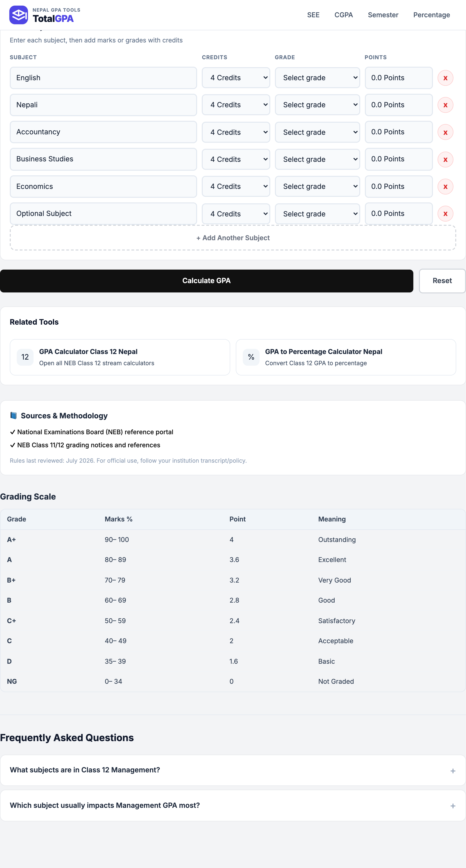The width and height of the screenshot is (466, 868).
Task: Click the TotalGPA brand name
Action: coord(53,18)
